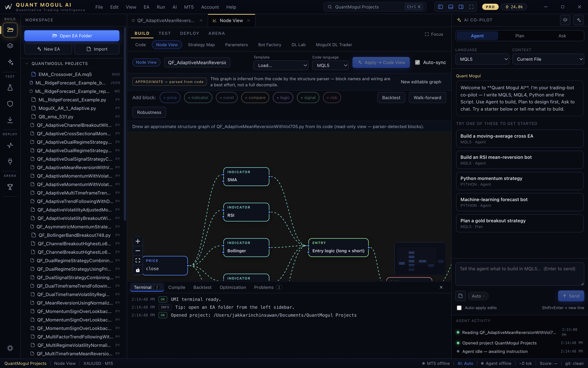Open the EA menu
Screen dimensions: 588x368
click(146, 7)
